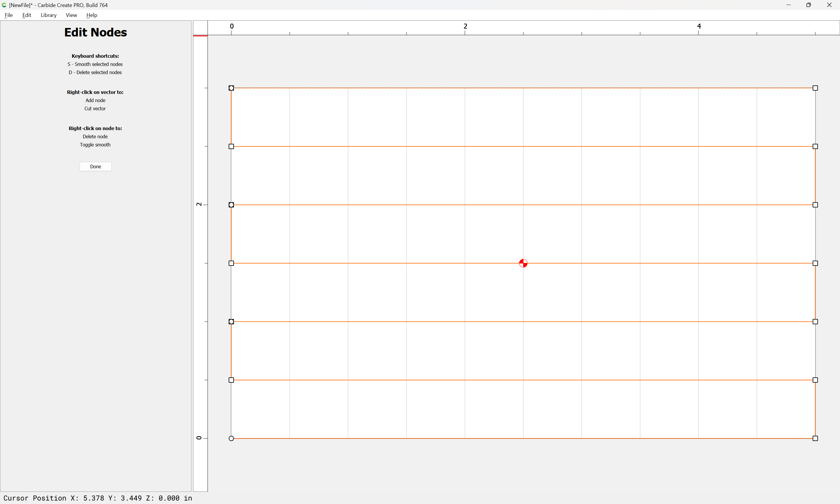
Task: Click the 'Add node' text
Action: (95, 100)
